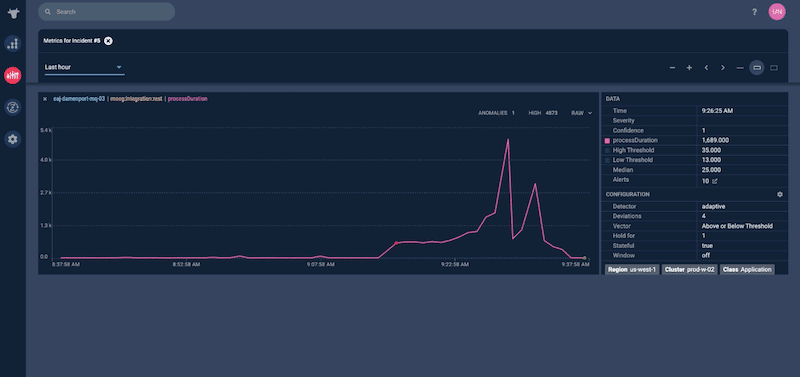
Task: Open the settings gear in the sidebar
Action: [13, 139]
